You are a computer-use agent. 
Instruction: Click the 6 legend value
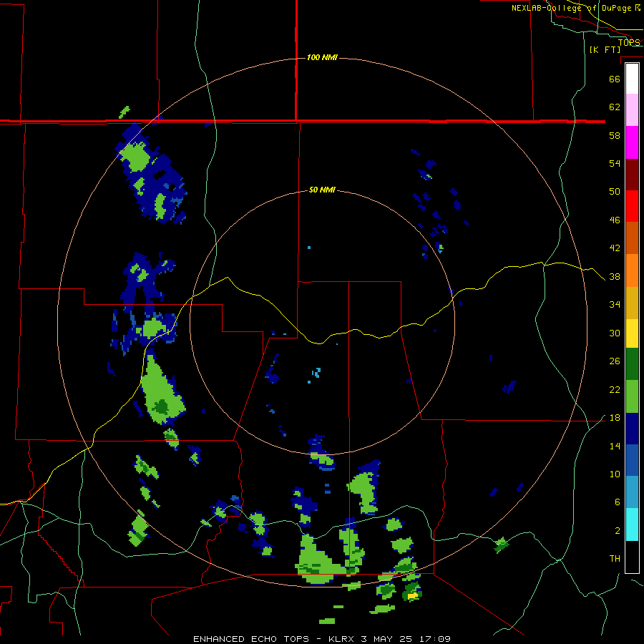[x=618, y=502]
